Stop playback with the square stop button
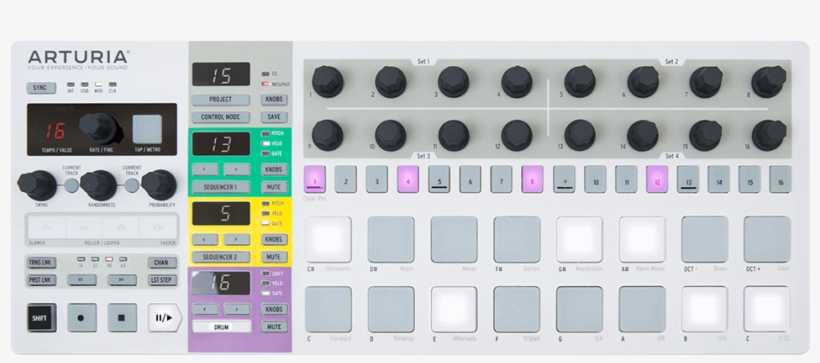This screenshot has height=363, width=820. [x=122, y=317]
